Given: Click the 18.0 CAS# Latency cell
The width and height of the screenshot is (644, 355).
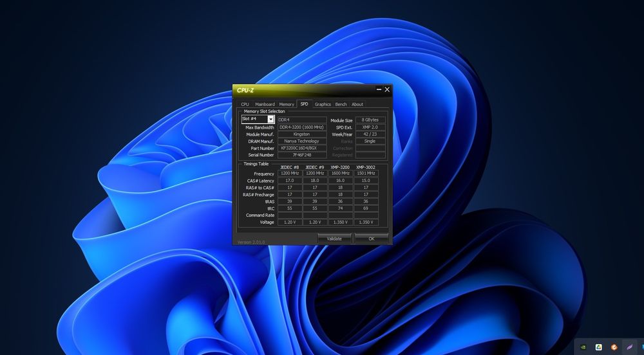Looking at the screenshot, I should pos(315,180).
